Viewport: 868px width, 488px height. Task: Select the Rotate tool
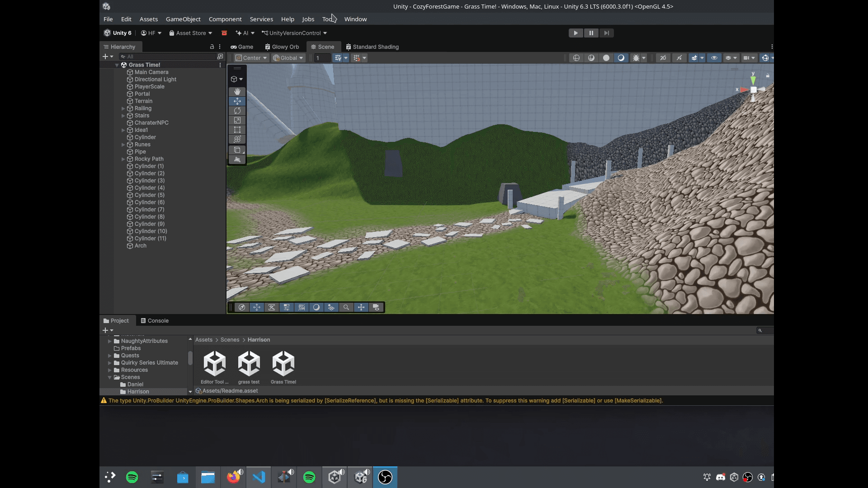pos(237,111)
